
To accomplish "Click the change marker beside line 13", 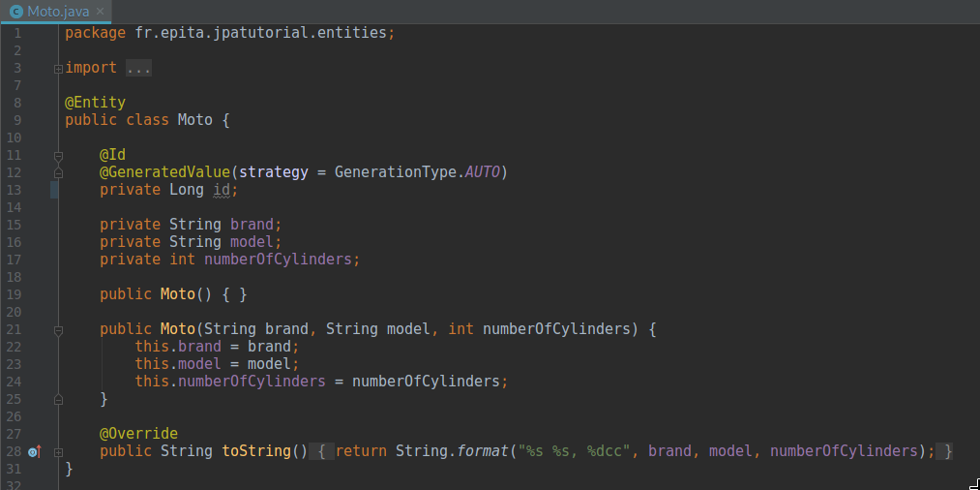I will click(54, 190).
